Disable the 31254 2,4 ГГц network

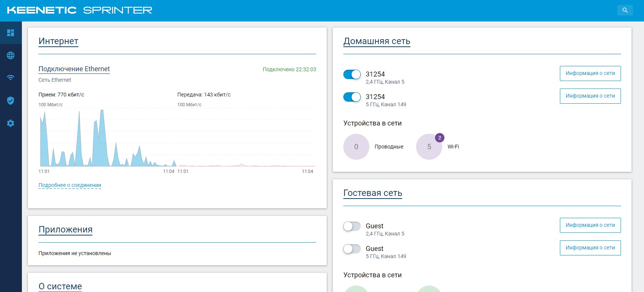click(352, 75)
